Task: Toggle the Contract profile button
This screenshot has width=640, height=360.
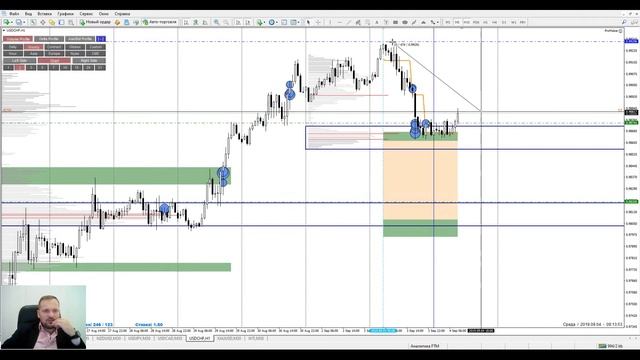Action: 54,47
